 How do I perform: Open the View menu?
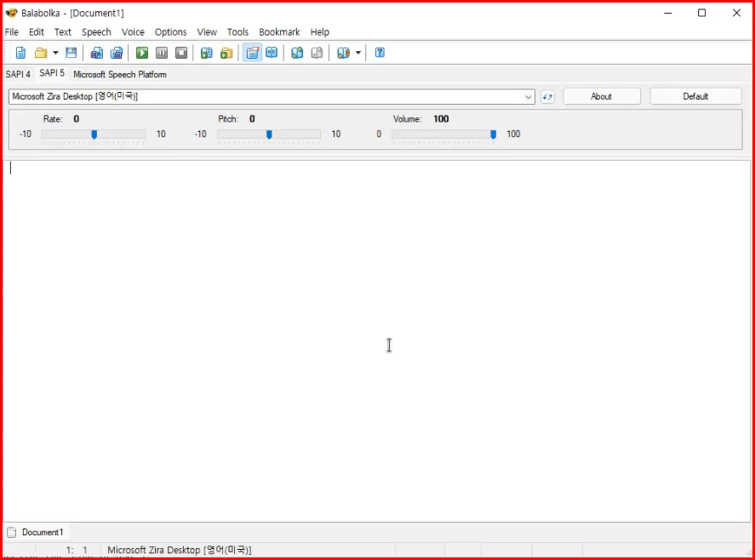(x=207, y=31)
